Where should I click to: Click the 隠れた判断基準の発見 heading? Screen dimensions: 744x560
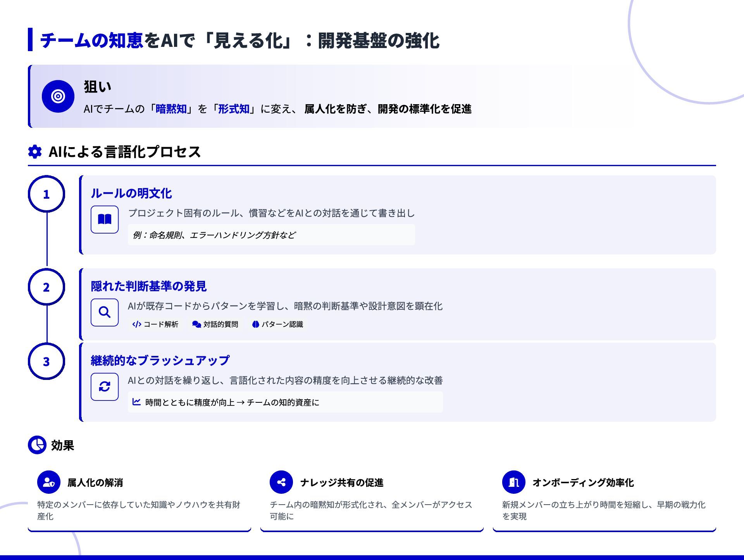(x=148, y=286)
